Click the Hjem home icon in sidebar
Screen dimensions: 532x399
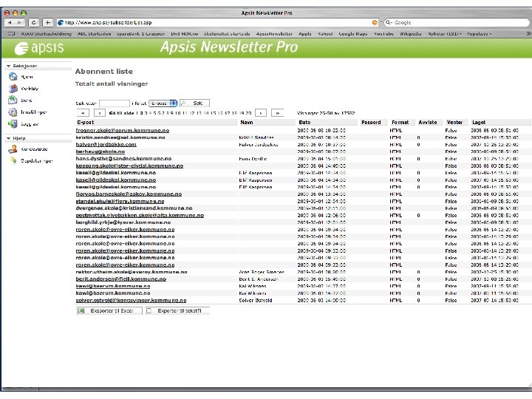[x=13, y=77]
